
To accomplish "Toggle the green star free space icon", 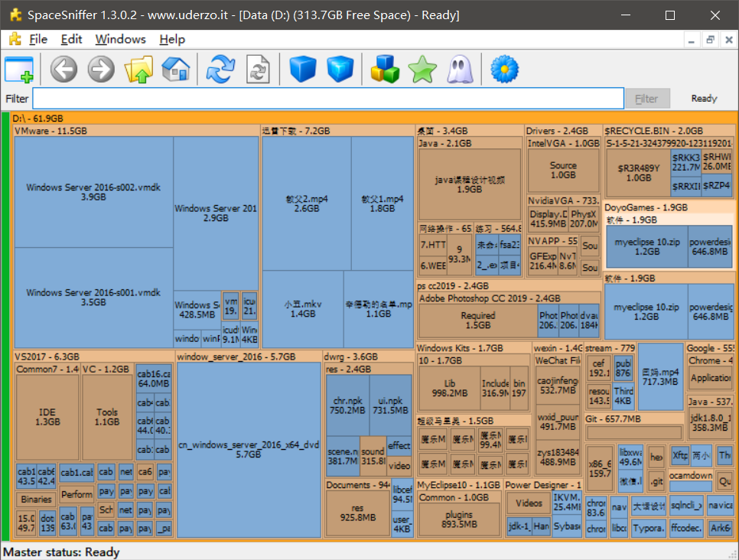I will pos(422,69).
